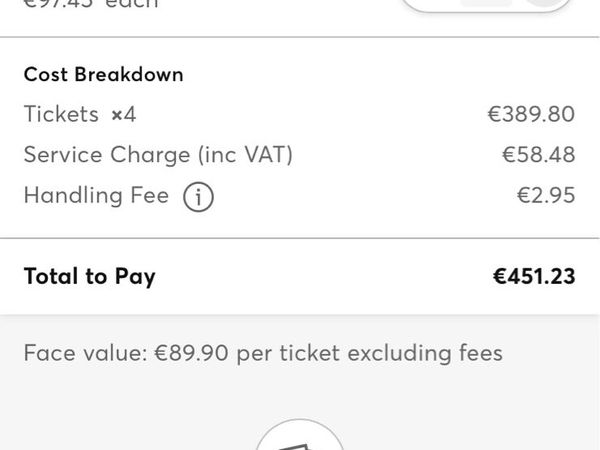This screenshot has height=450, width=600.
Task: Open the Handling Fee info icon
Action: tap(198, 197)
